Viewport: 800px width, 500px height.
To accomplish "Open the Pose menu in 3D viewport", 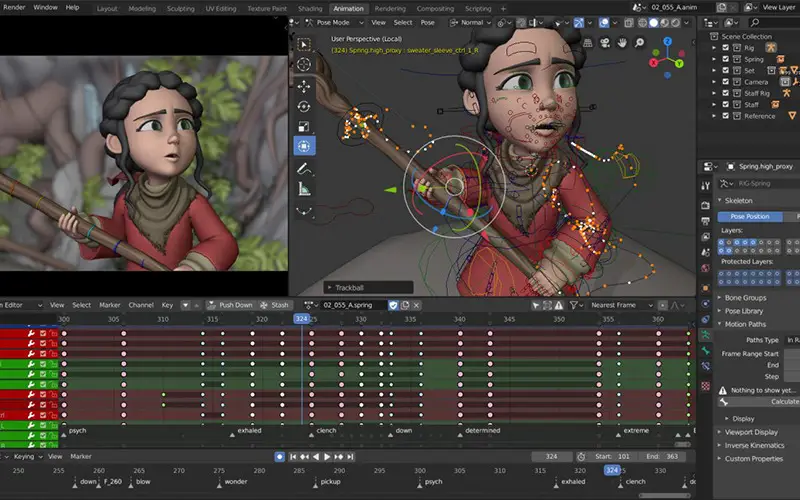I will tap(428, 22).
